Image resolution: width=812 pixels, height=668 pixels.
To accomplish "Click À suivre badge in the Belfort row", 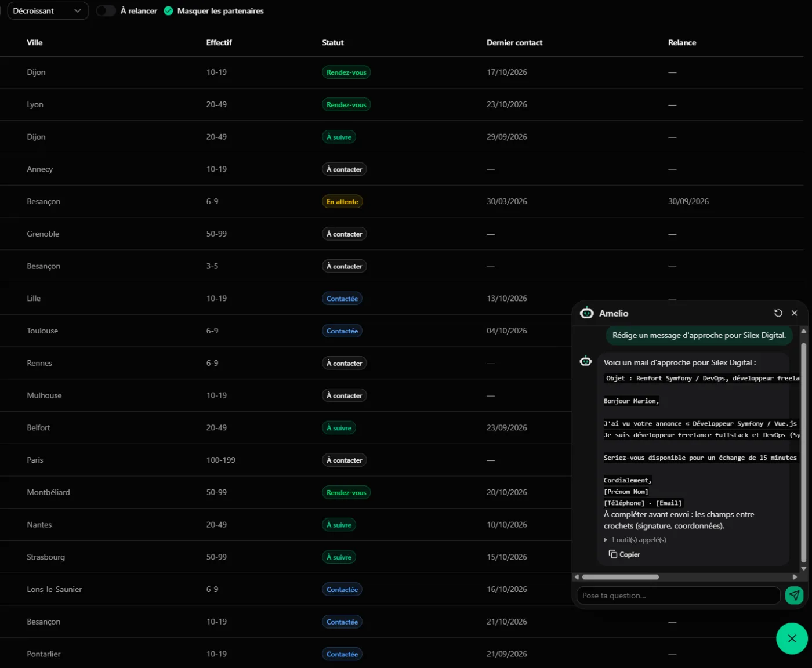I will (339, 428).
